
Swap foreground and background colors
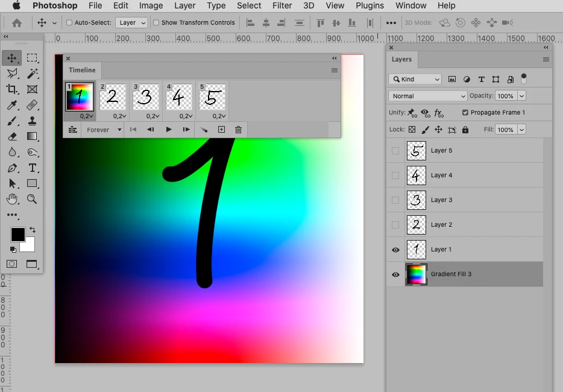pos(33,230)
